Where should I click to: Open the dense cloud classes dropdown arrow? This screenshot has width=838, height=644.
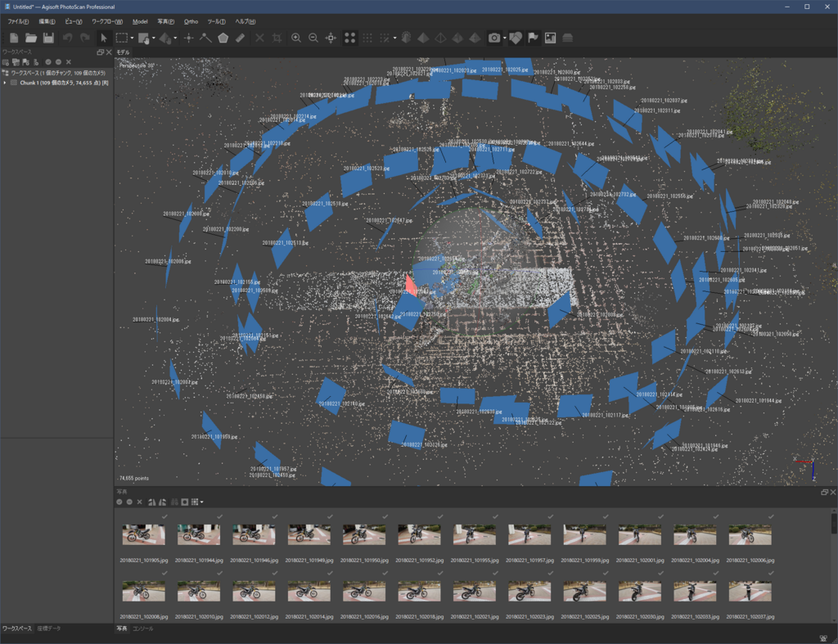coord(395,38)
